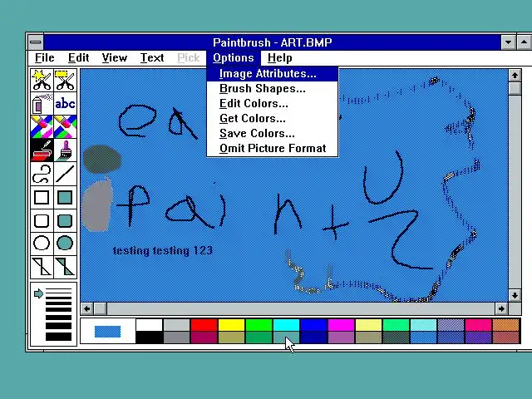Click the vertical scrollbar up arrow
This screenshot has width=532, height=399.
point(515,76)
